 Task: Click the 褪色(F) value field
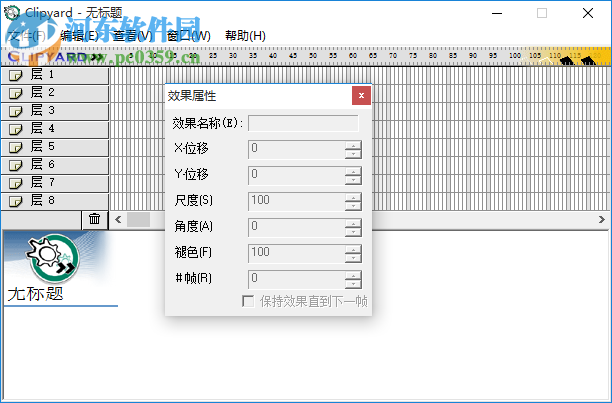(297, 254)
